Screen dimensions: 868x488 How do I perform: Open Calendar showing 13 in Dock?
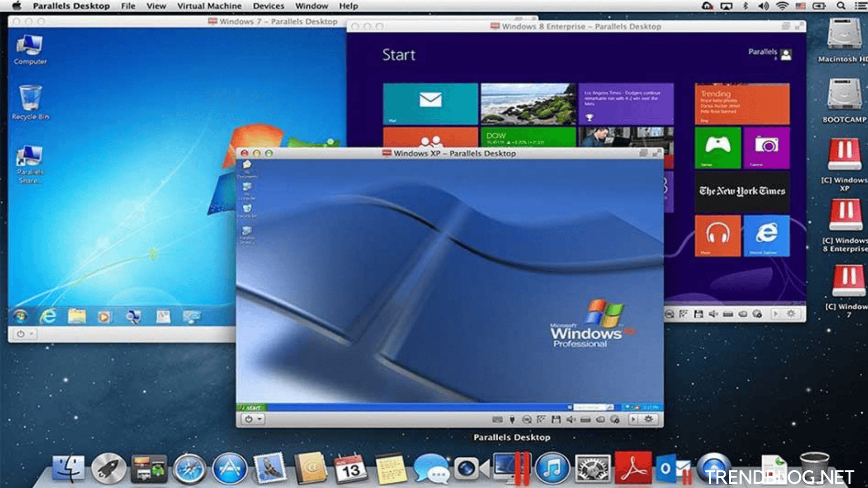pos(350,469)
